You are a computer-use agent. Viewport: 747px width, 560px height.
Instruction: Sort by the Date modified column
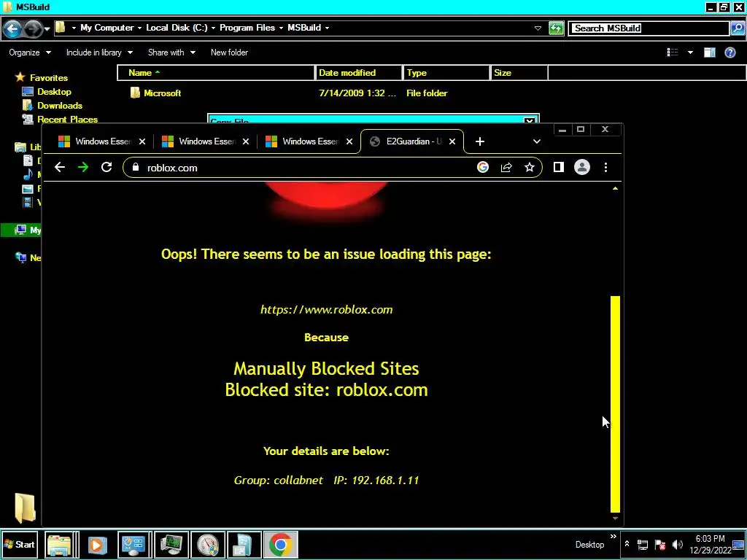[x=359, y=73]
